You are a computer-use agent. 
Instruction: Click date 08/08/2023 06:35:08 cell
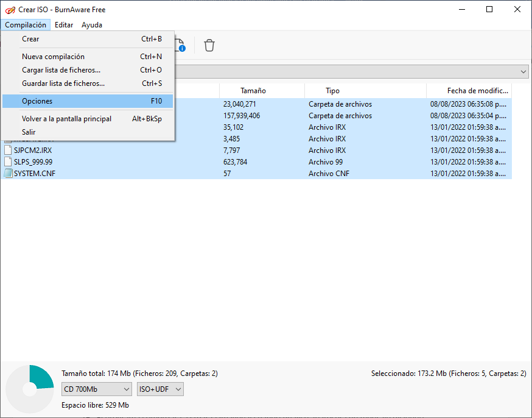click(468, 104)
